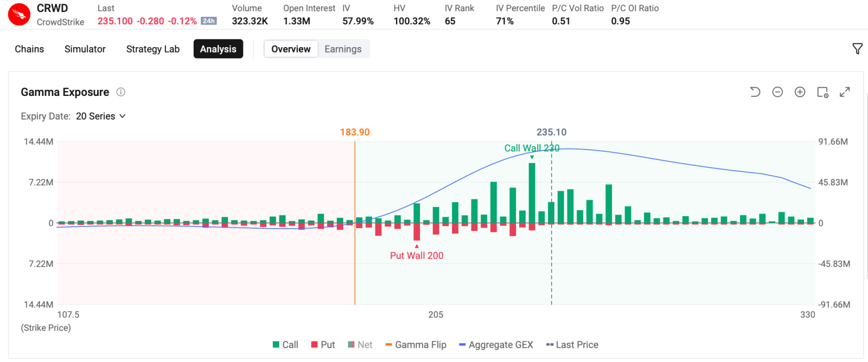Click the IV value 57.99%
868x362 pixels.
click(358, 21)
